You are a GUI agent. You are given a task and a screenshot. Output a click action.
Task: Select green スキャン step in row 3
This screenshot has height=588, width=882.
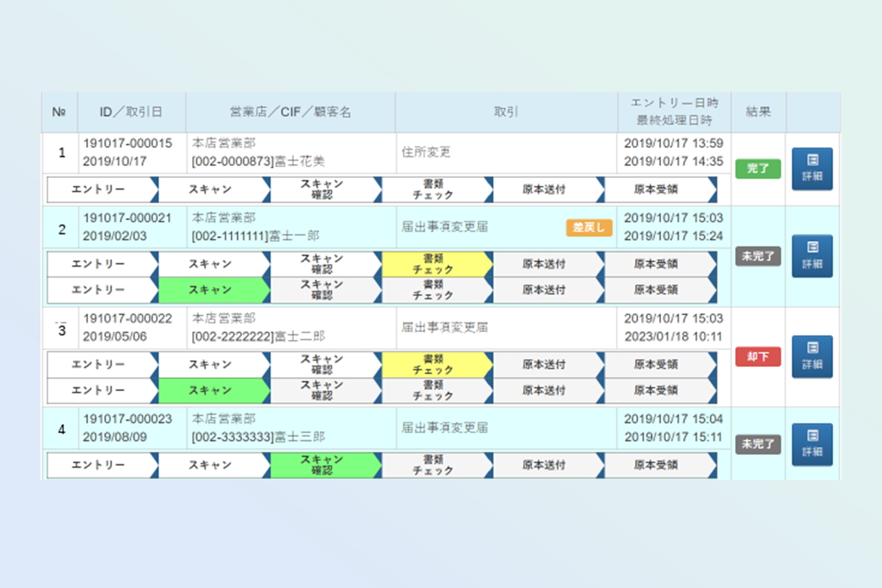(210, 390)
